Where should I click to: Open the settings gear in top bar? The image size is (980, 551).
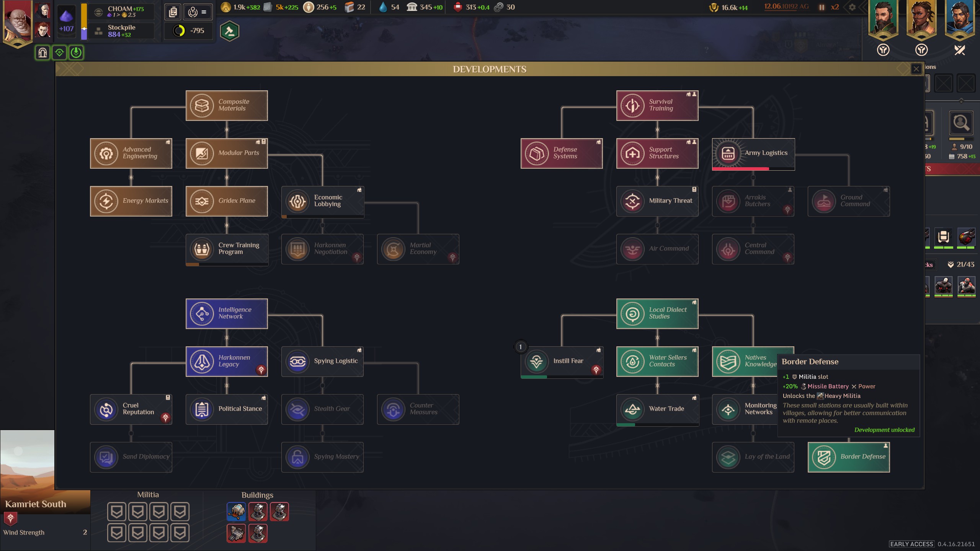click(852, 7)
